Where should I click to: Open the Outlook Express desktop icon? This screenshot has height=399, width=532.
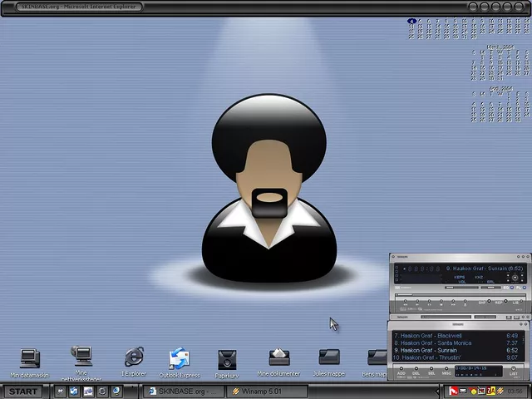180,359
